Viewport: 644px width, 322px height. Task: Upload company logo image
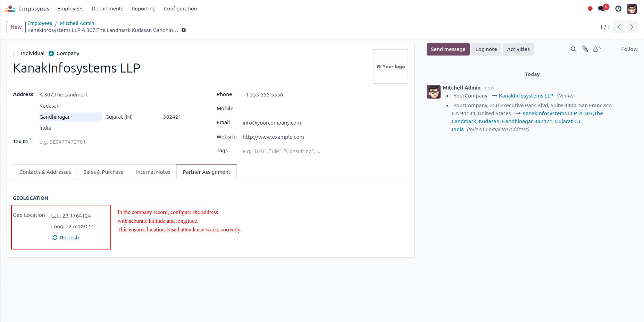(x=391, y=66)
